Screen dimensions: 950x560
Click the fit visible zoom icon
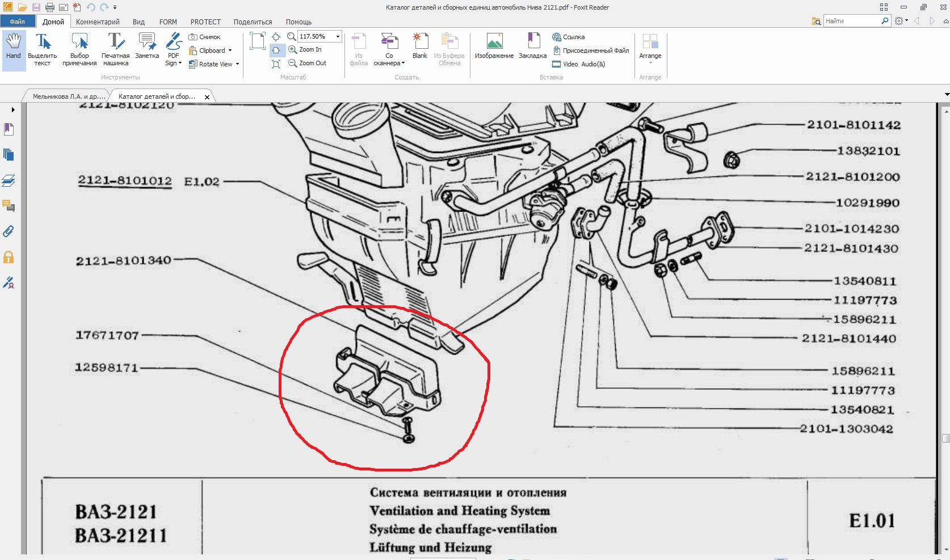(276, 64)
